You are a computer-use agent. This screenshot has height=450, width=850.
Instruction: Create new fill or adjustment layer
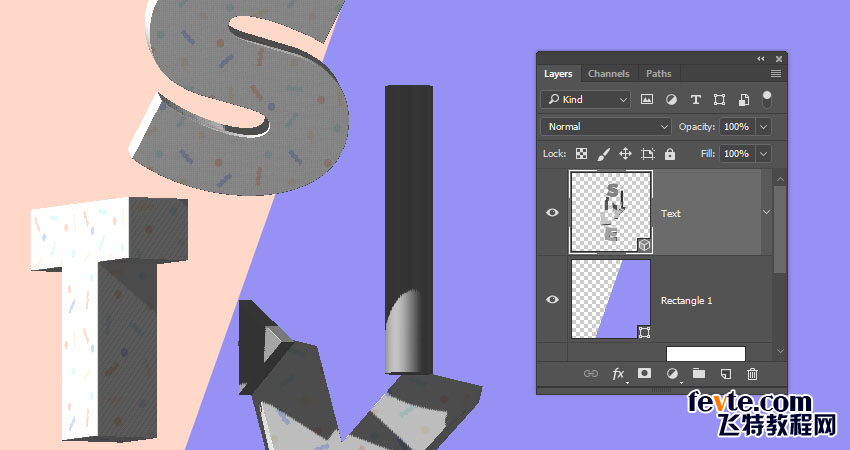672,374
